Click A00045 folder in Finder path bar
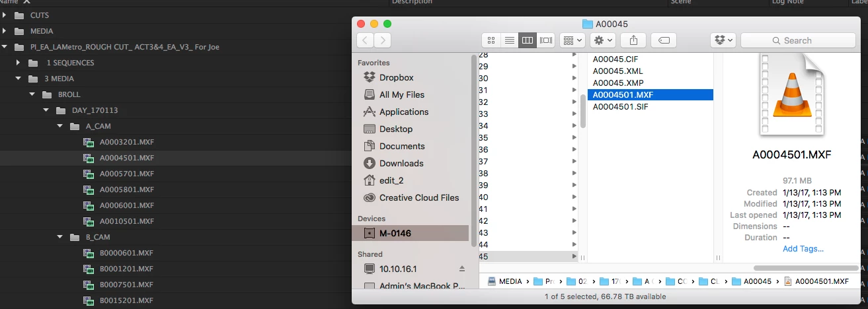The image size is (868, 309). (752, 281)
